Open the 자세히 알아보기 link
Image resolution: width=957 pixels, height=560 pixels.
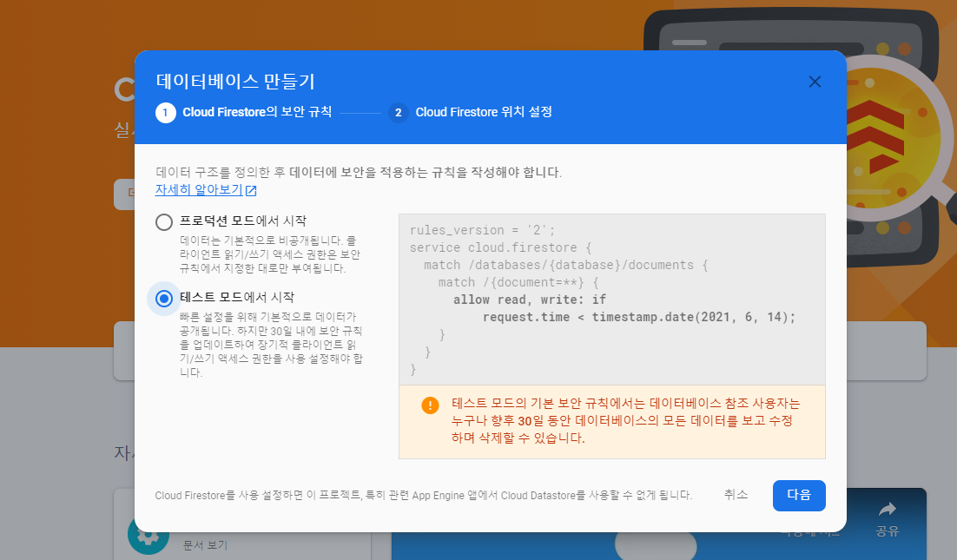(199, 190)
